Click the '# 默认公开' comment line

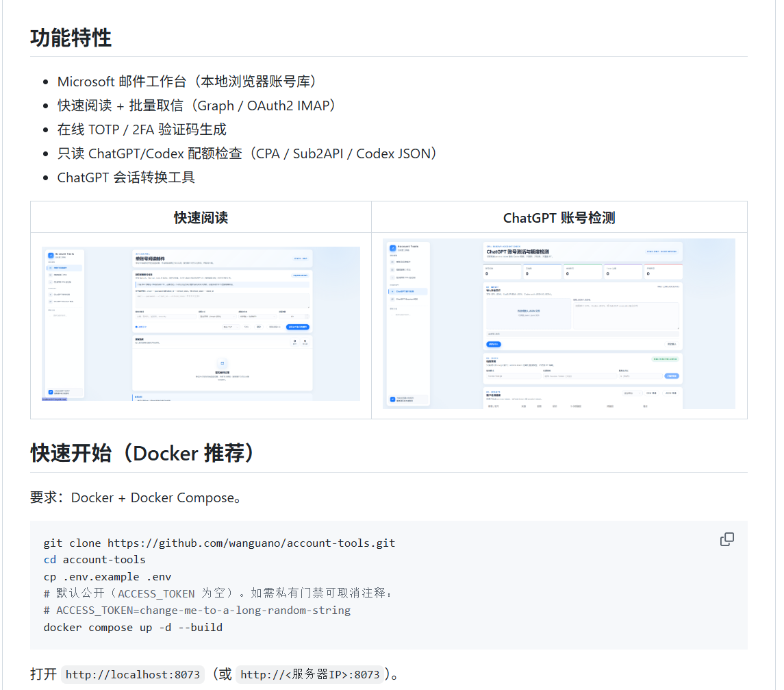pos(218,593)
